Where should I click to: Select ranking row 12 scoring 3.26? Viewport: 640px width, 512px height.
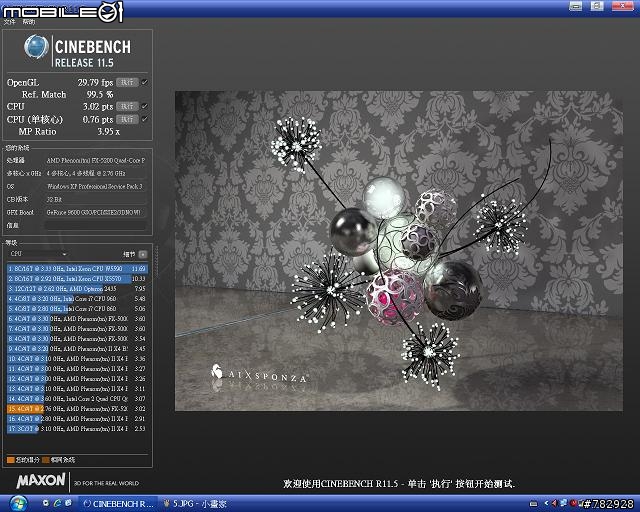[77, 378]
